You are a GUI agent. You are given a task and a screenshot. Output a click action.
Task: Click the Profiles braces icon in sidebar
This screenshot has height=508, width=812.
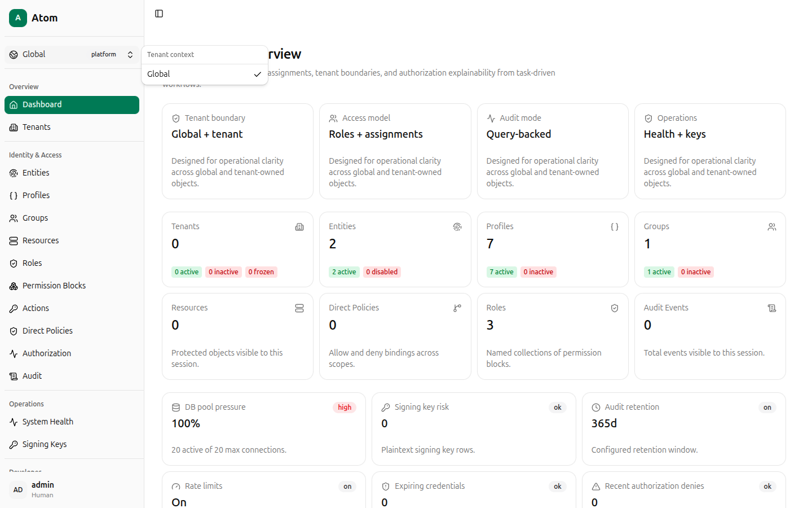coord(14,195)
